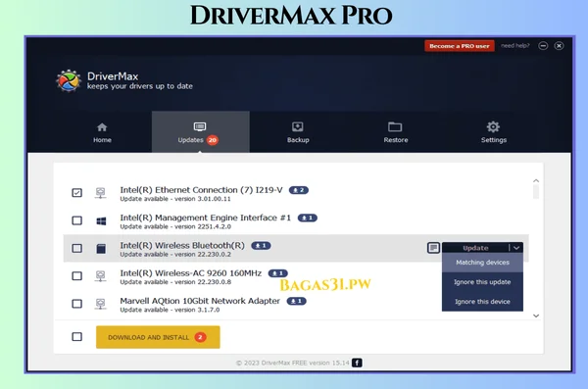
Task: Collapse the Update dropdown arrow
Action: pos(516,248)
